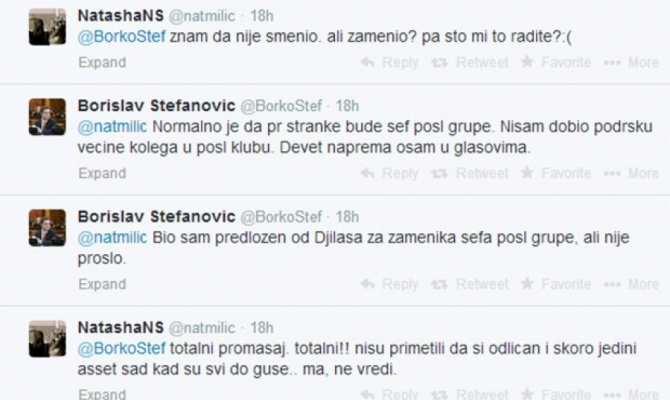Expand the first NatashaNS tweet
The width and height of the screenshot is (670, 400).
pyautogui.click(x=102, y=62)
